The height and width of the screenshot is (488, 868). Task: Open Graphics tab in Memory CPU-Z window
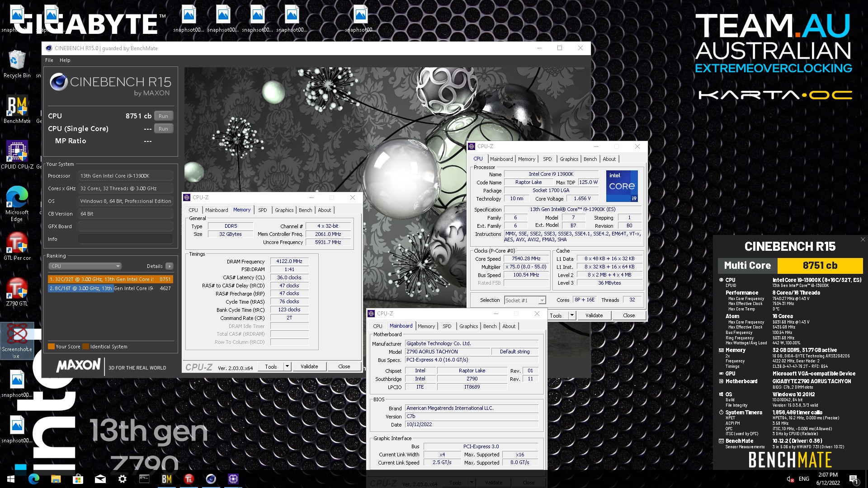(284, 210)
